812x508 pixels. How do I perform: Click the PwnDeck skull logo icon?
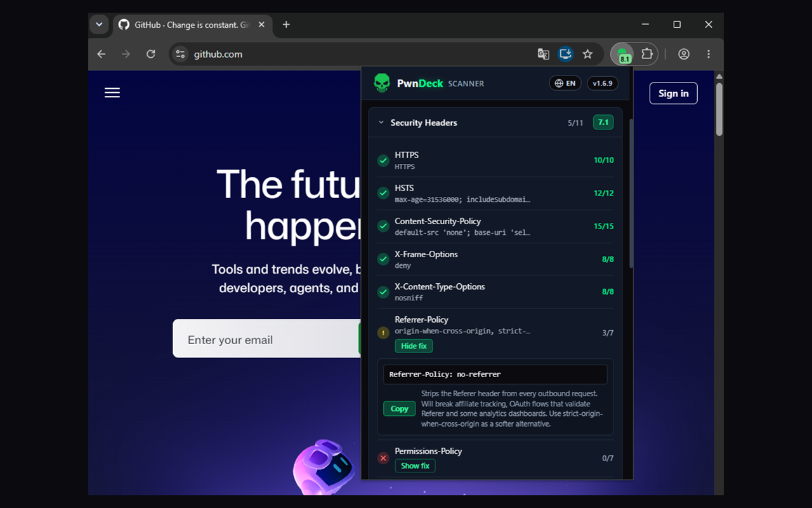(x=382, y=83)
